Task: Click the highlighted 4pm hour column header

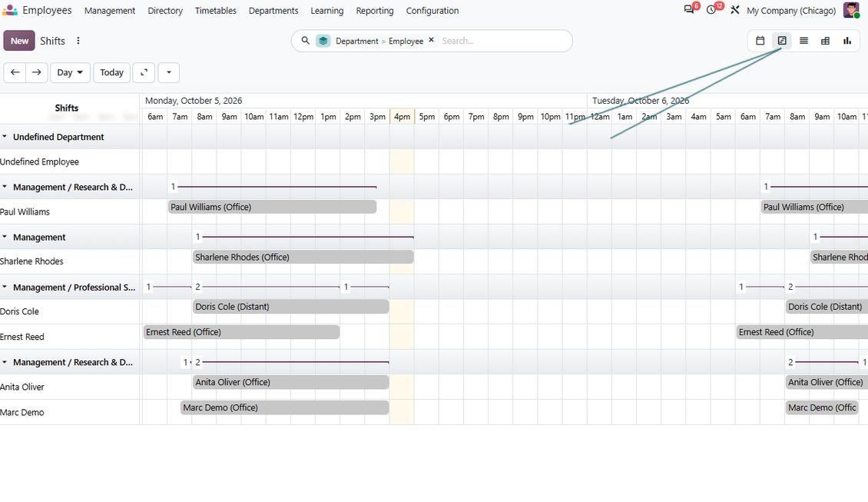Action: click(x=402, y=116)
